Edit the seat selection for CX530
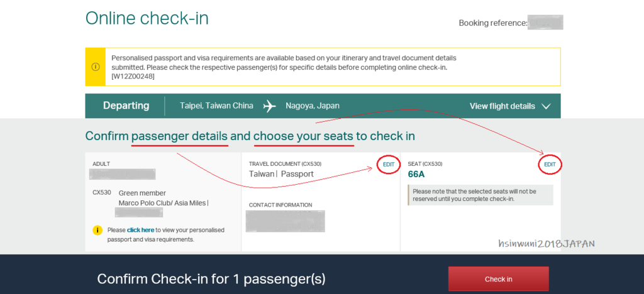 [550, 165]
